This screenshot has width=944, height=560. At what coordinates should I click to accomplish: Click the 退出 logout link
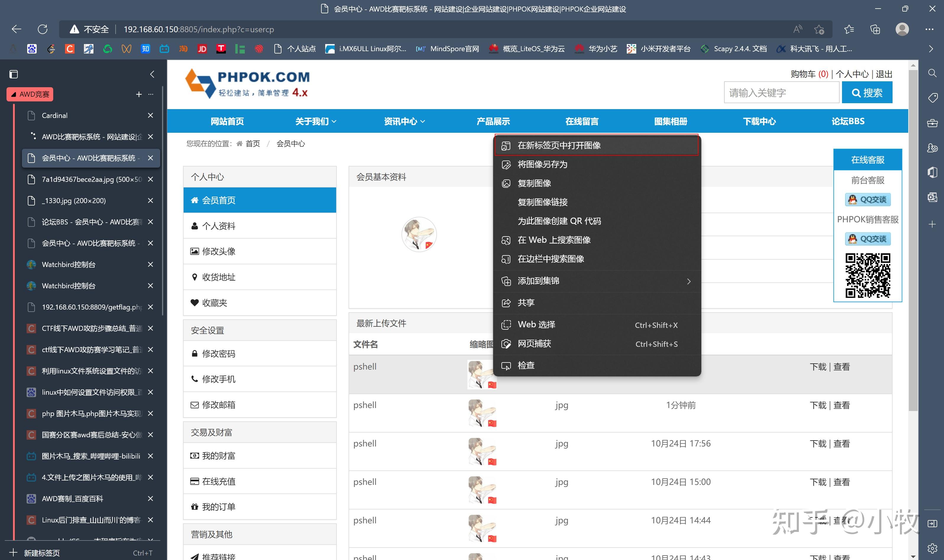(x=884, y=74)
